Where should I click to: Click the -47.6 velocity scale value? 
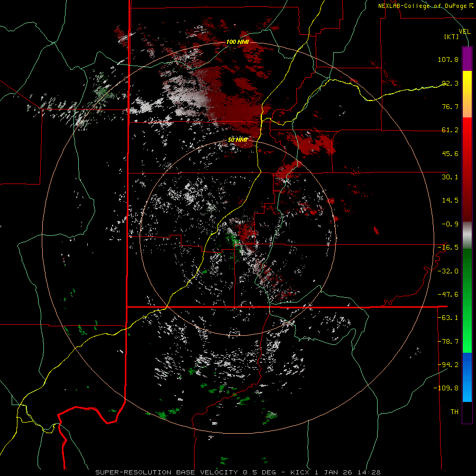tap(448, 295)
